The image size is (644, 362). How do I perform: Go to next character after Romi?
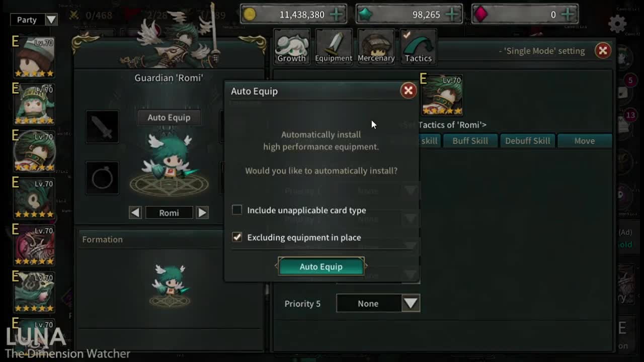click(202, 213)
